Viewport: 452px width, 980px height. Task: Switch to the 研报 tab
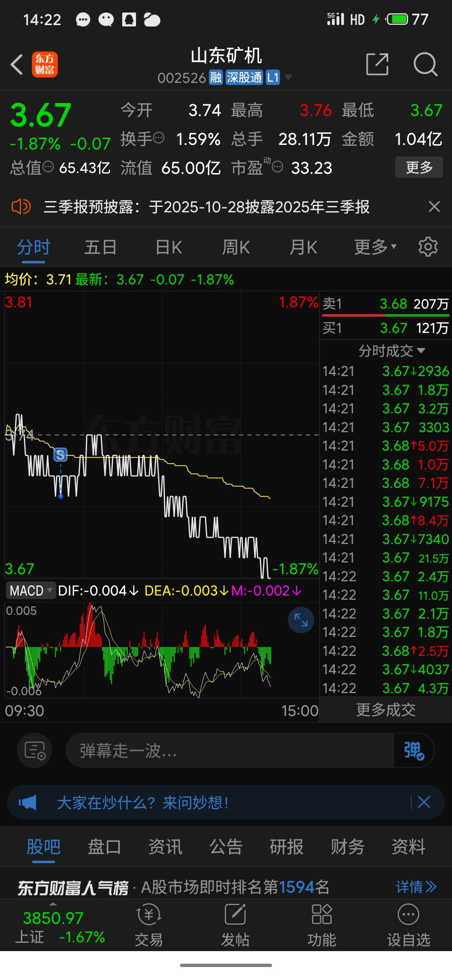tap(287, 847)
